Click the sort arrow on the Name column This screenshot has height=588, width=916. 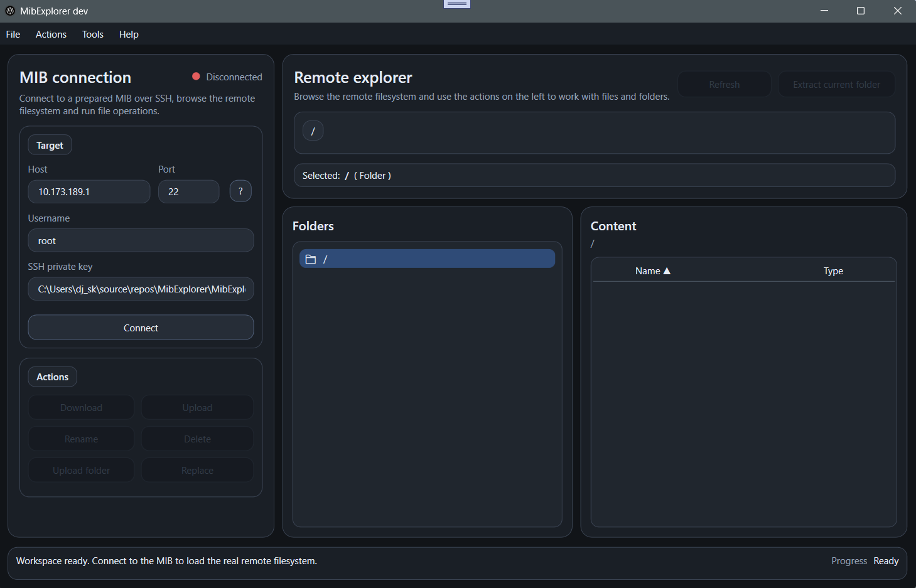click(x=667, y=270)
